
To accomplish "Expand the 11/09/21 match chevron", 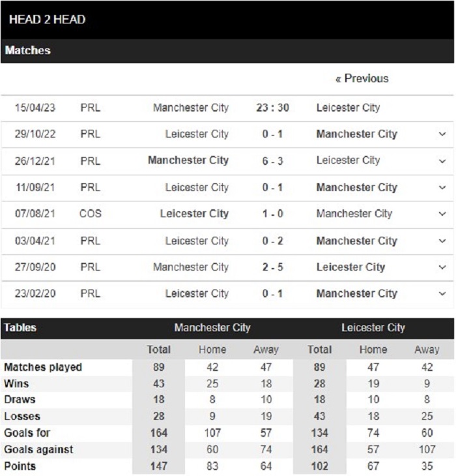I will point(443,188).
